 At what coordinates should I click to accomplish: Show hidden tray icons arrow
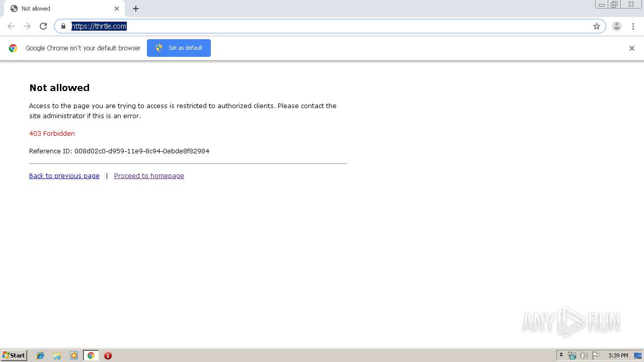(561, 355)
